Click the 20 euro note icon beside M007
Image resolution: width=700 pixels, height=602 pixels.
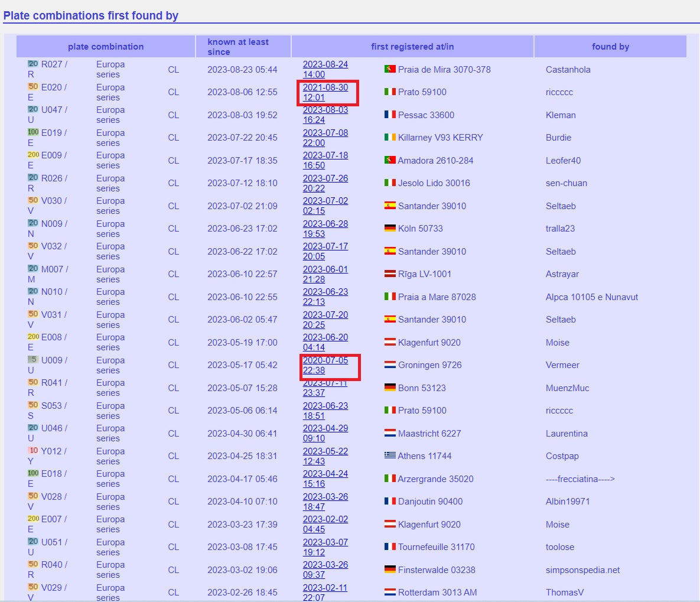(x=33, y=268)
